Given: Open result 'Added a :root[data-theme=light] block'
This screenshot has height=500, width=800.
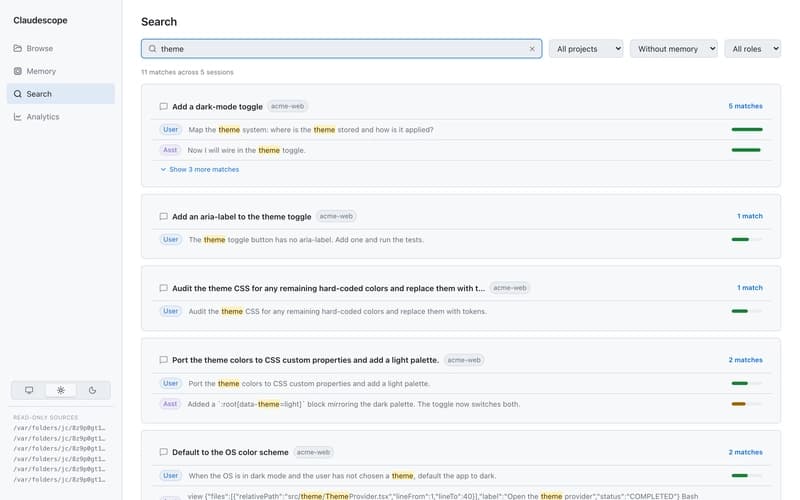Looking at the screenshot, I should 461,404.
